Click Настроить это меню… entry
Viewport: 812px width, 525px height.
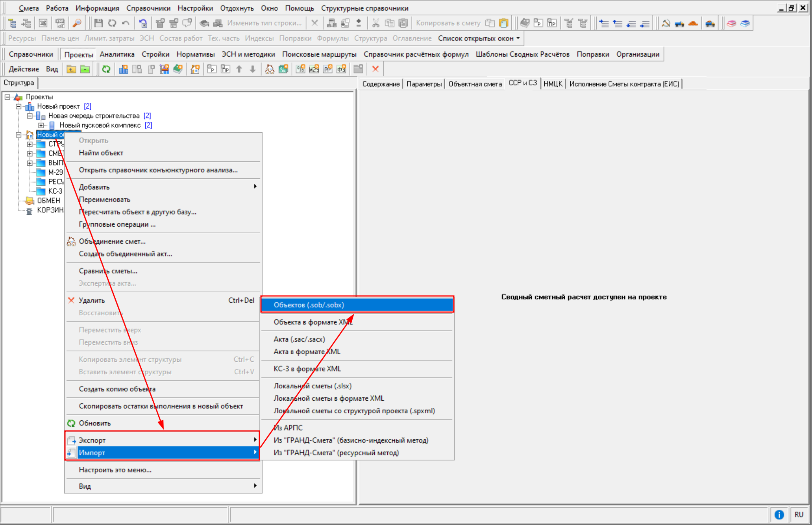163,470
